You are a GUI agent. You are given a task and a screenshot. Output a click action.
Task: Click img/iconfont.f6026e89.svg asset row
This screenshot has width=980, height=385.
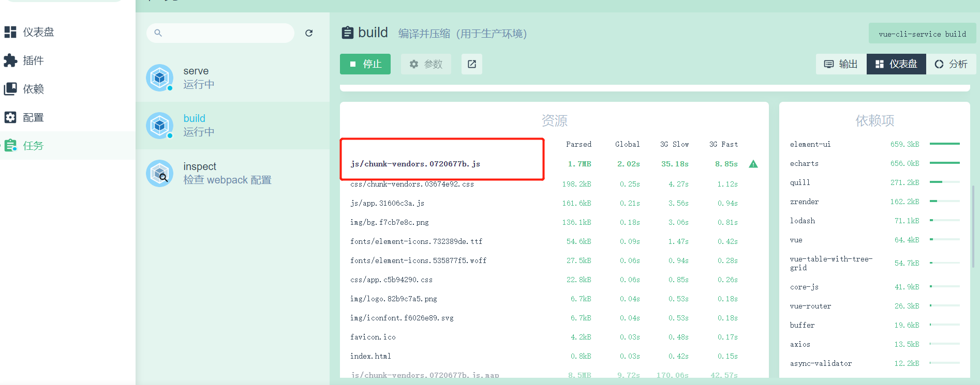(x=554, y=318)
